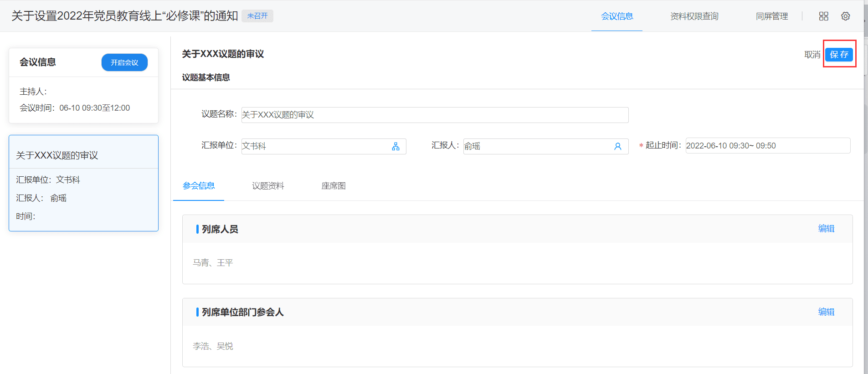Click the 起止时间 field
Screen dimensions: 868x374
[x=768, y=146]
